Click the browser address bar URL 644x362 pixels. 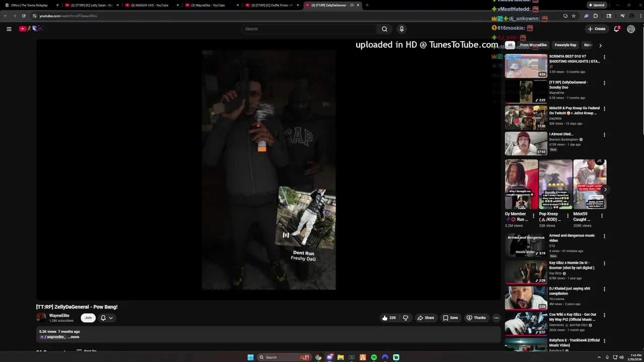click(68, 16)
